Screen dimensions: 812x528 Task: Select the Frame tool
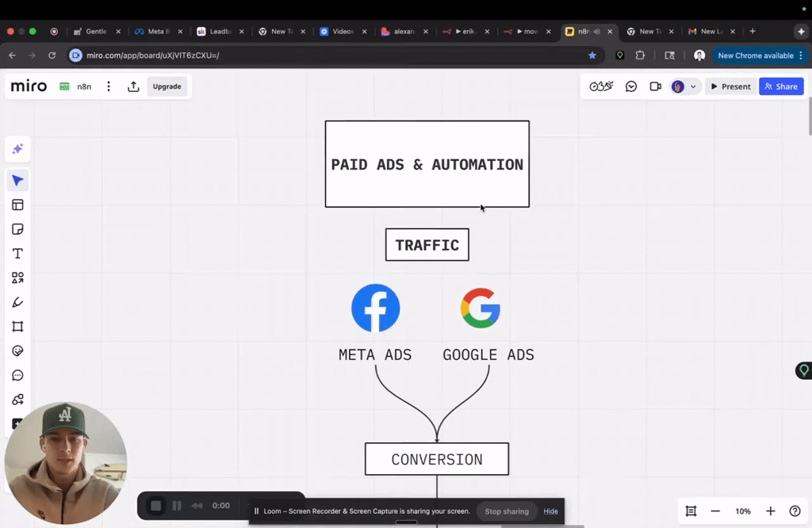[17, 327]
